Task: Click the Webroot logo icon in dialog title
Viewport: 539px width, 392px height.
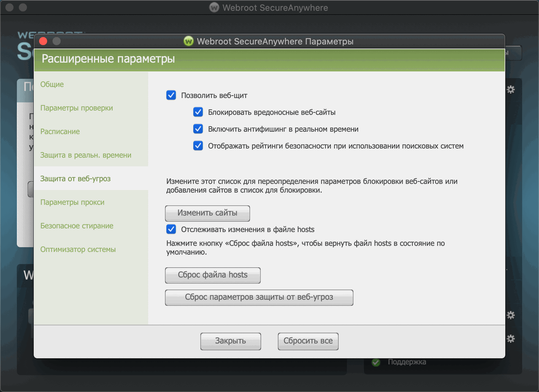Action: pos(188,41)
